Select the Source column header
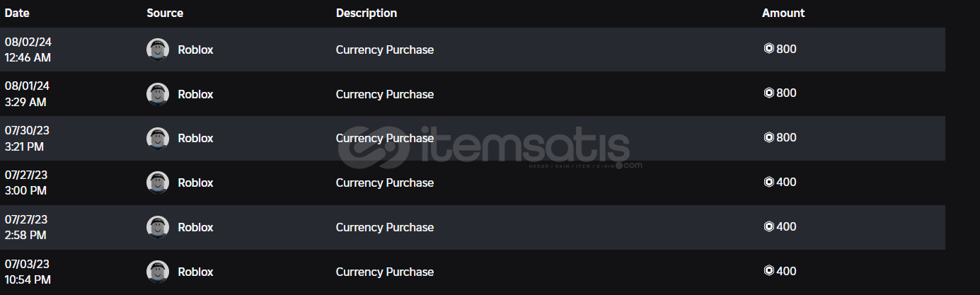Screen dimensions: 980x295 coord(165,13)
